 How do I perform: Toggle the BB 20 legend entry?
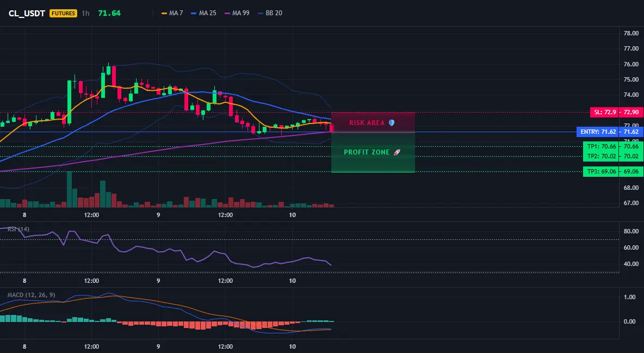270,13
